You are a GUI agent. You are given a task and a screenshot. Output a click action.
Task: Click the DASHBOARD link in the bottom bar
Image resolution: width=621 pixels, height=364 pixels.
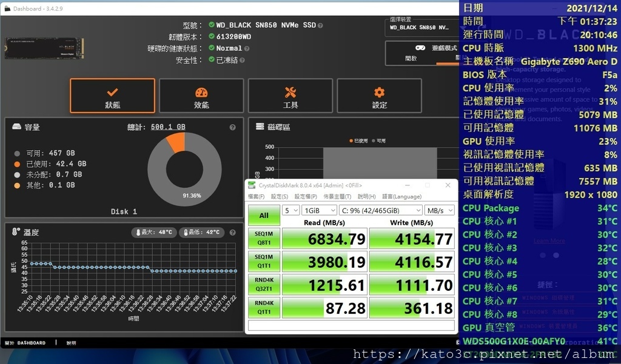pos(32,343)
